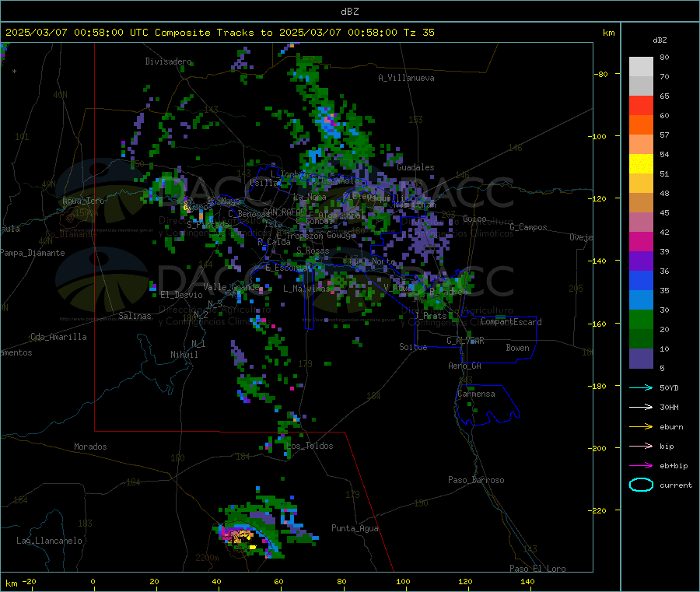Image resolution: width=700 pixels, height=592 pixels.
Task: Select the 60-65 dBZ red color band
Action: pos(641,106)
